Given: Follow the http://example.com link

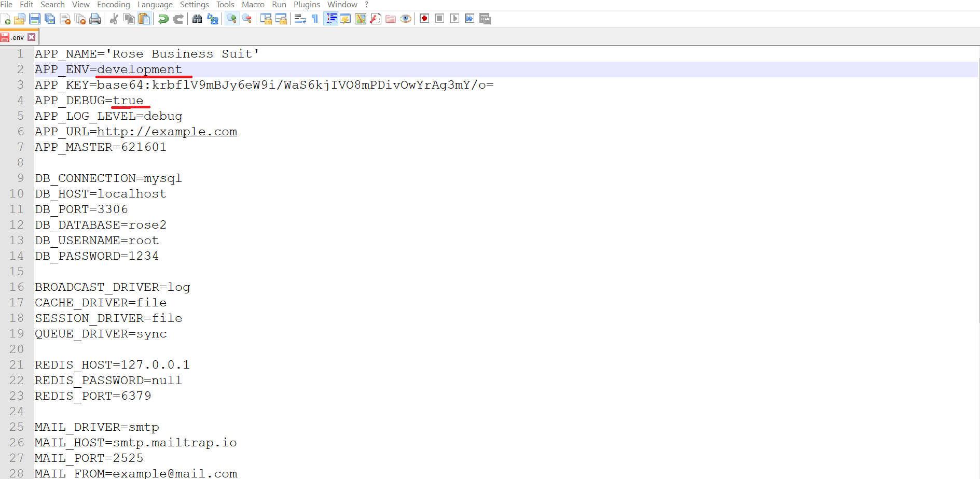Looking at the screenshot, I should (x=167, y=132).
